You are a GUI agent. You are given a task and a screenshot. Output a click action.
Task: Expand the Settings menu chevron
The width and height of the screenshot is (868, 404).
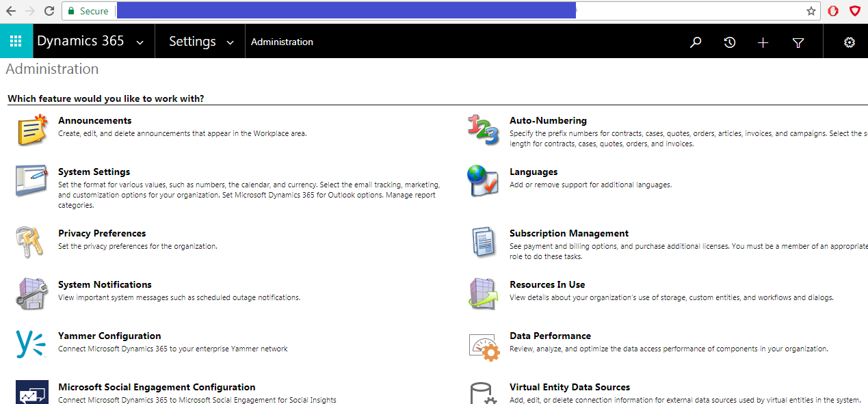pos(231,42)
